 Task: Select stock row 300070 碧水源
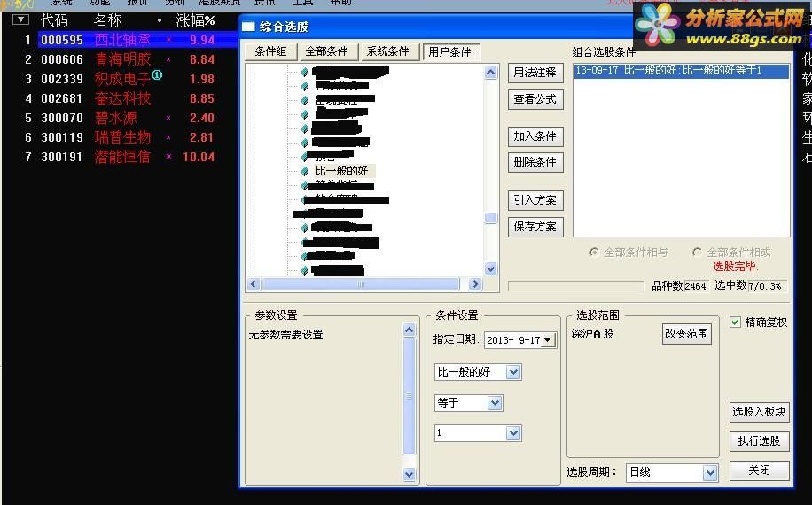[121, 118]
